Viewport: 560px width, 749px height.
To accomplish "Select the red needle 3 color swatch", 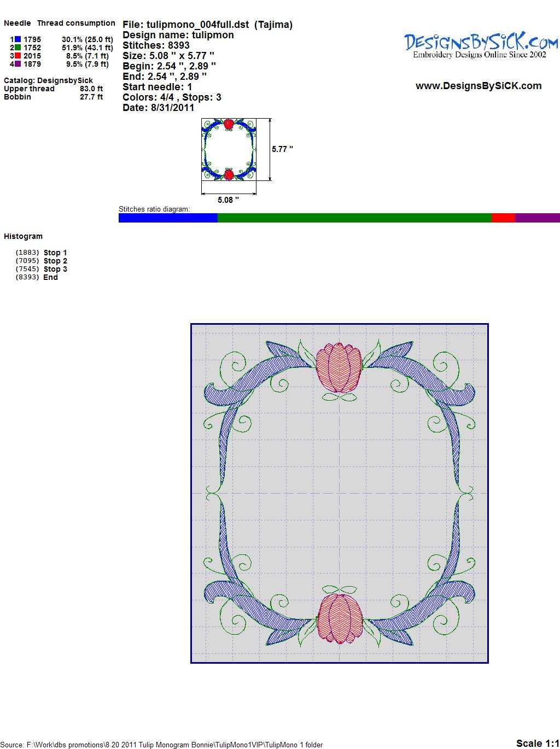I will click(x=18, y=56).
